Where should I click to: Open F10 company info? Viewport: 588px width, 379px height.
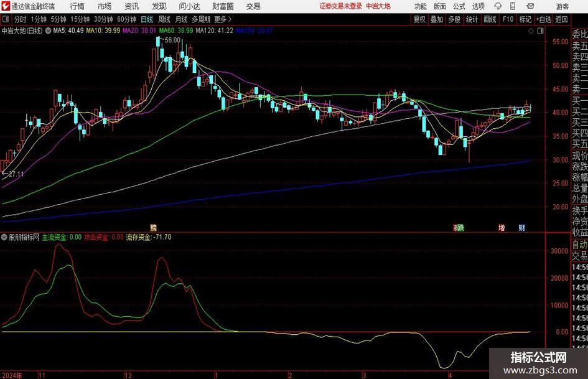[508, 19]
